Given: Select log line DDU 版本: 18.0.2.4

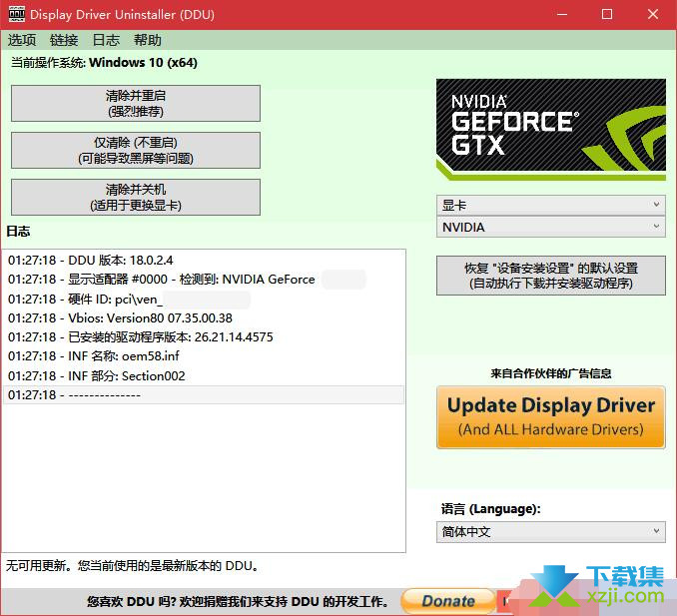Looking at the screenshot, I should [x=204, y=261].
